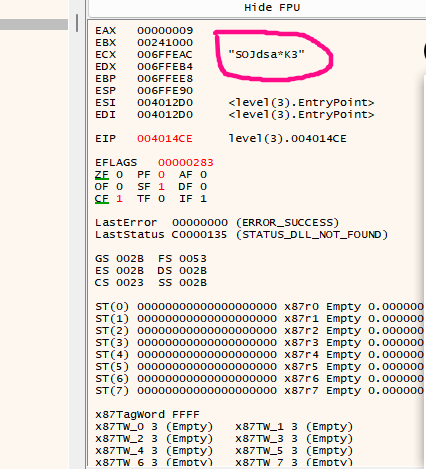This screenshot has height=469, width=426.
Task: Select the ST(1) register row
Action: tap(259, 319)
